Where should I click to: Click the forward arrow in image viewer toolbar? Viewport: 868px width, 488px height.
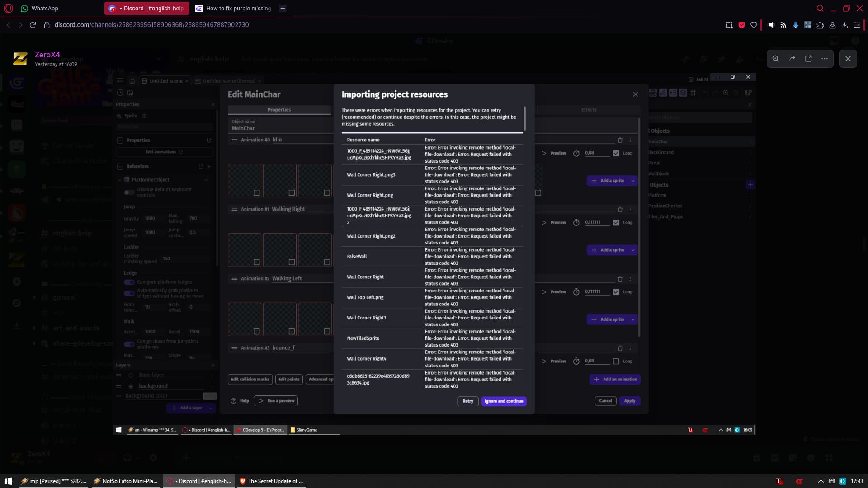(792, 59)
